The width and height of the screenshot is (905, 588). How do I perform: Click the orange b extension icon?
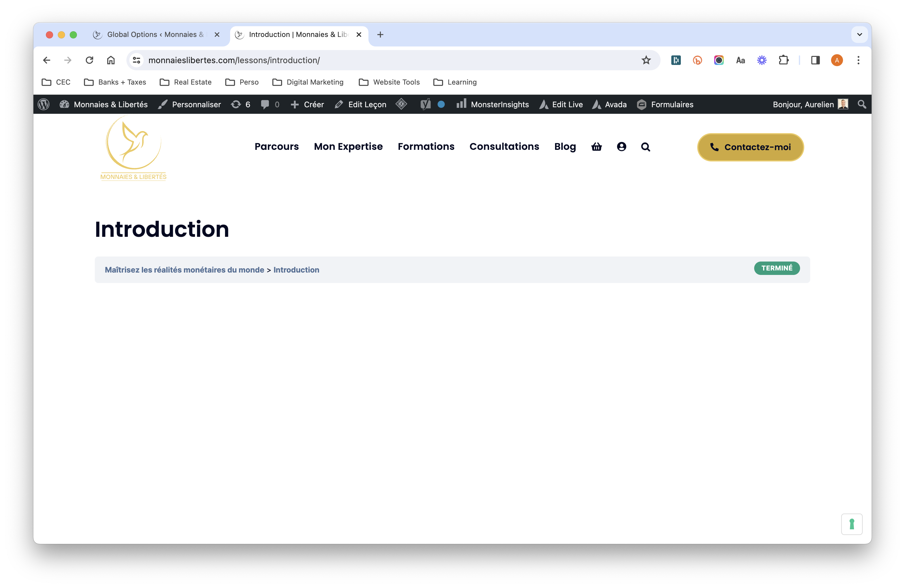pyautogui.click(x=698, y=60)
